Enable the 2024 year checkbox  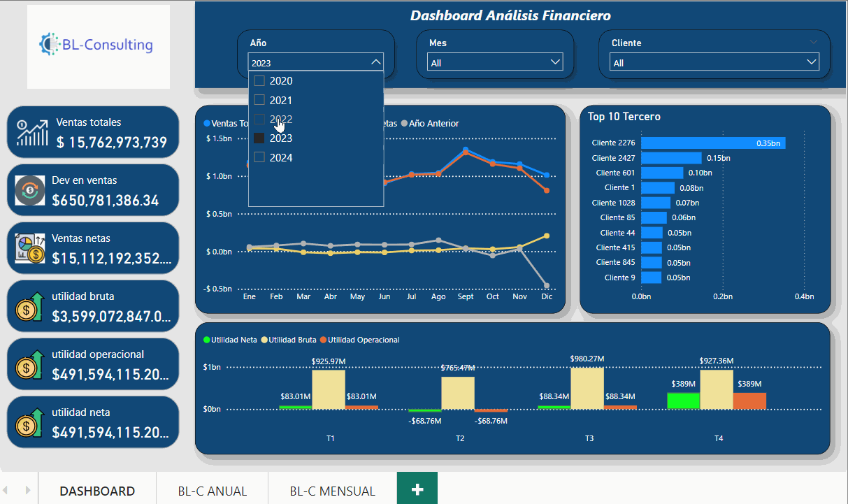coord(259,158)
